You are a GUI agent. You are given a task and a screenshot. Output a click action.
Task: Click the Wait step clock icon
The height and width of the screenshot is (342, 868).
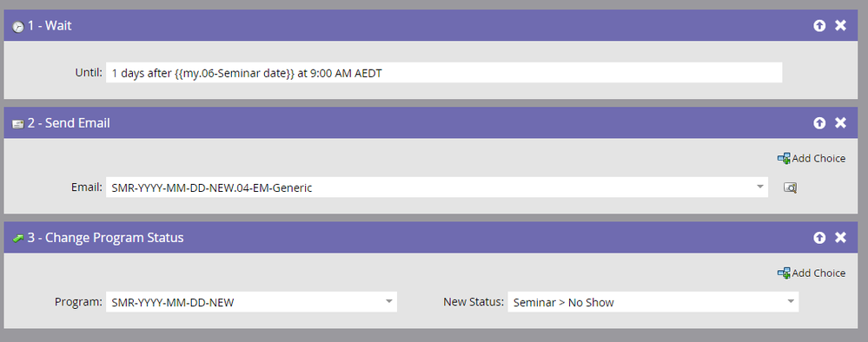click(x=18, y=26)
